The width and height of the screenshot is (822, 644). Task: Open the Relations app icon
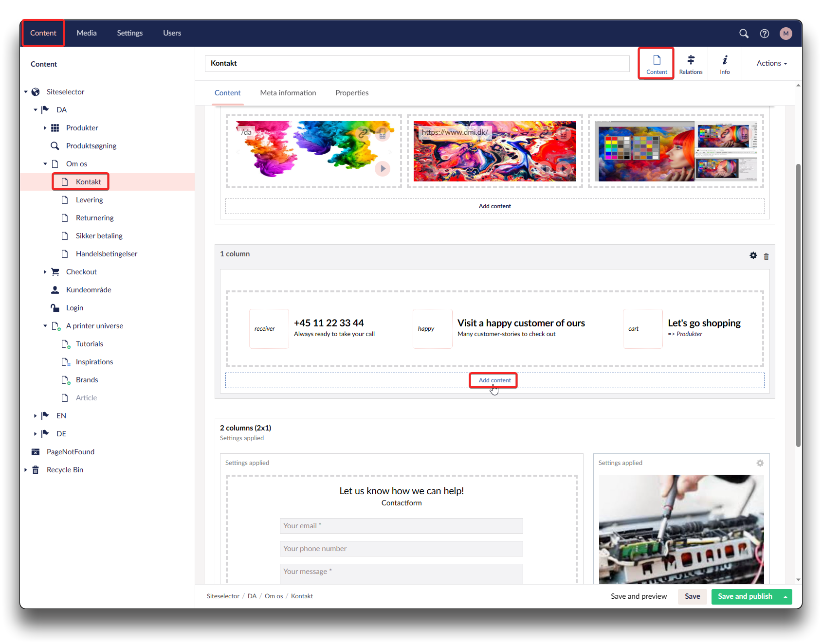(x=691, y=64)
